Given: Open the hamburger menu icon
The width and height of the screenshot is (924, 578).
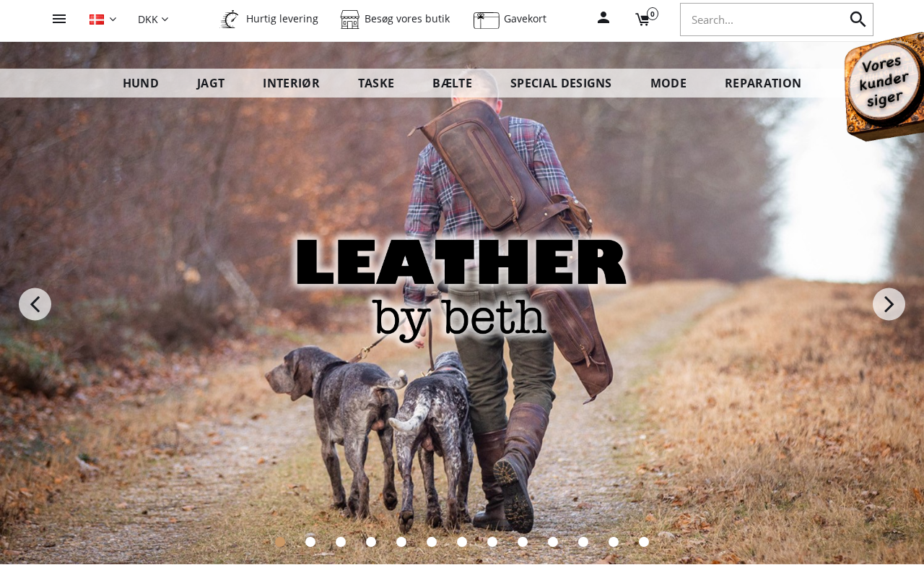Looking at the screenshot, I should pyautogui.click(x=59, y=19).
